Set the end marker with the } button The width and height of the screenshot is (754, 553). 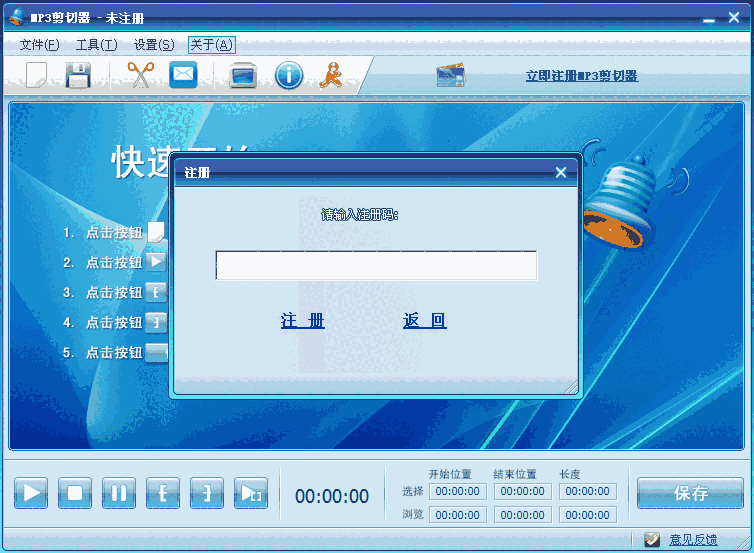pos(207,493)
